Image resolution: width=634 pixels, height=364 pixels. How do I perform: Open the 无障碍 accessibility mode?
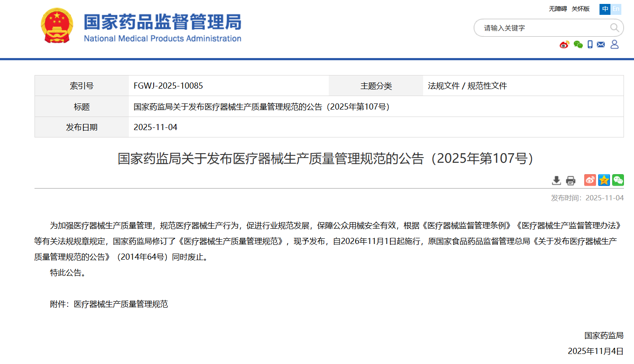pyautogui.click(x=558, y=9)
